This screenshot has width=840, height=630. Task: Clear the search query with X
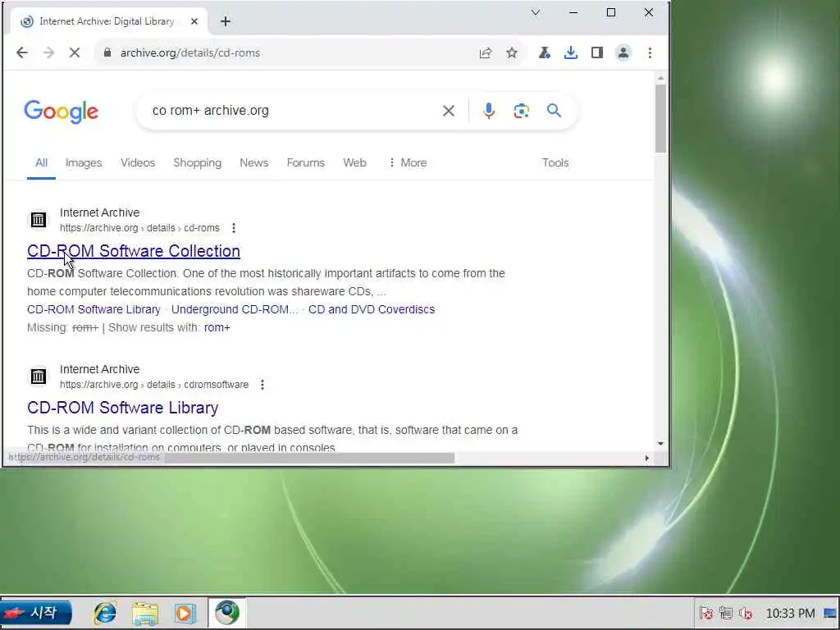click(449, 111)
